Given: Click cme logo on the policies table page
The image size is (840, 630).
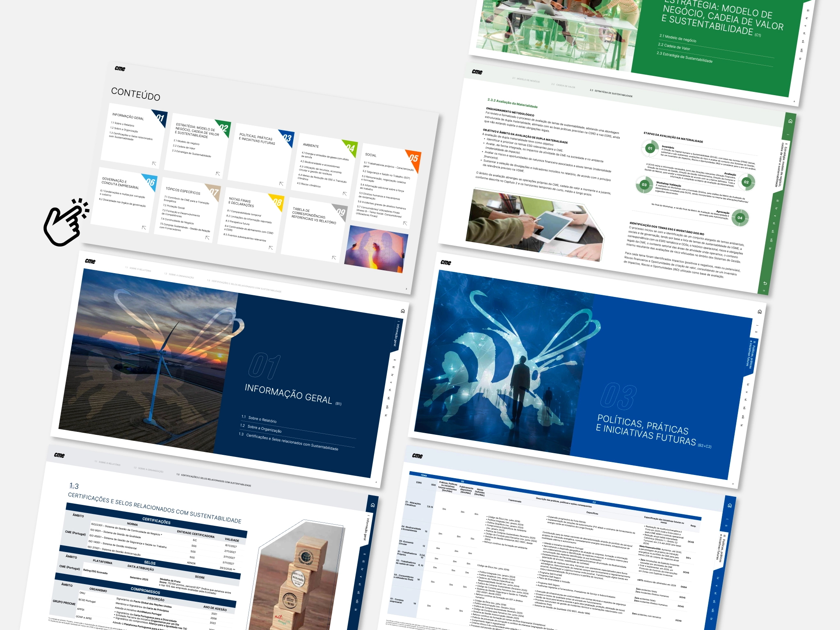Looking at the screenshot, I should click(418, 456).
